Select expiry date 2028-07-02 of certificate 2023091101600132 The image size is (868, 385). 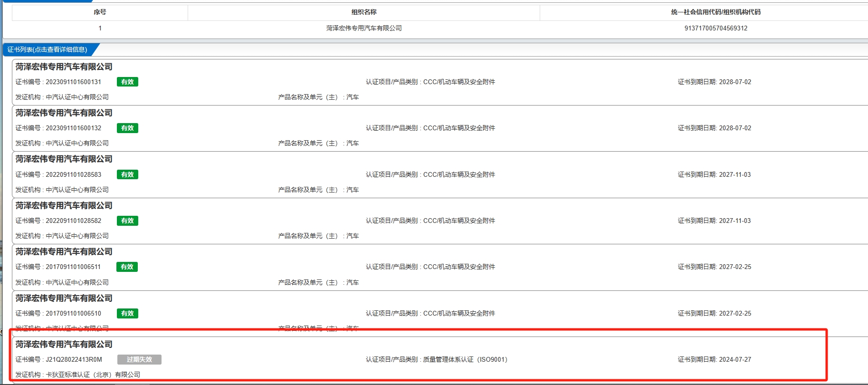(735, 128)
